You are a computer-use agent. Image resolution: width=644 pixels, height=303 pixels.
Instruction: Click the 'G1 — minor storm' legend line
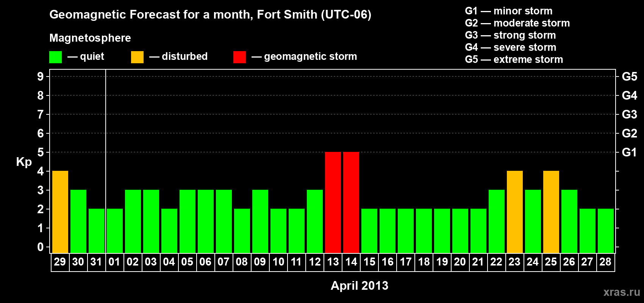pyautogui.click(x=509, y=11)
